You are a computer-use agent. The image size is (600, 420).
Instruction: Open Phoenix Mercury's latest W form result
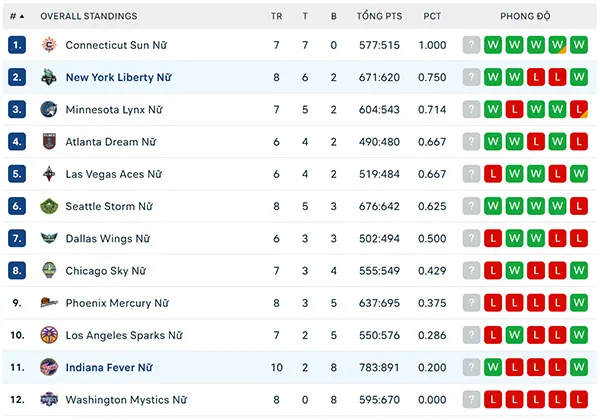(x=579, y=303)
